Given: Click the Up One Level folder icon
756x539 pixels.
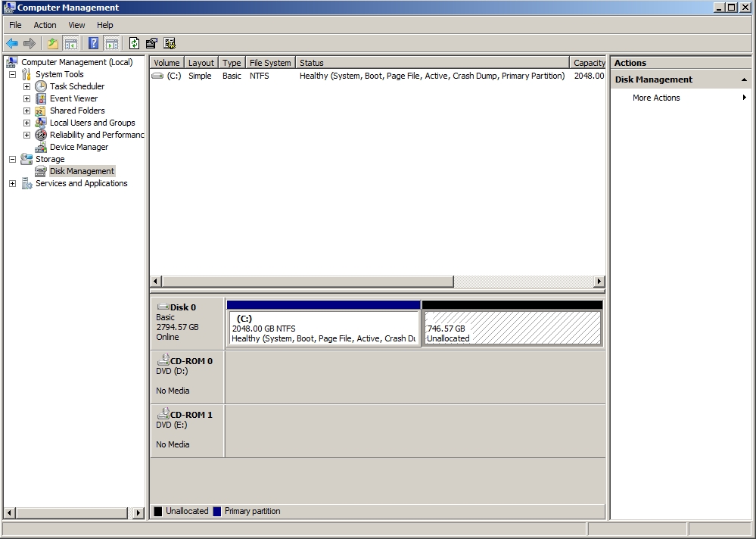Looking at the screenshot, I should coord(52,44).
